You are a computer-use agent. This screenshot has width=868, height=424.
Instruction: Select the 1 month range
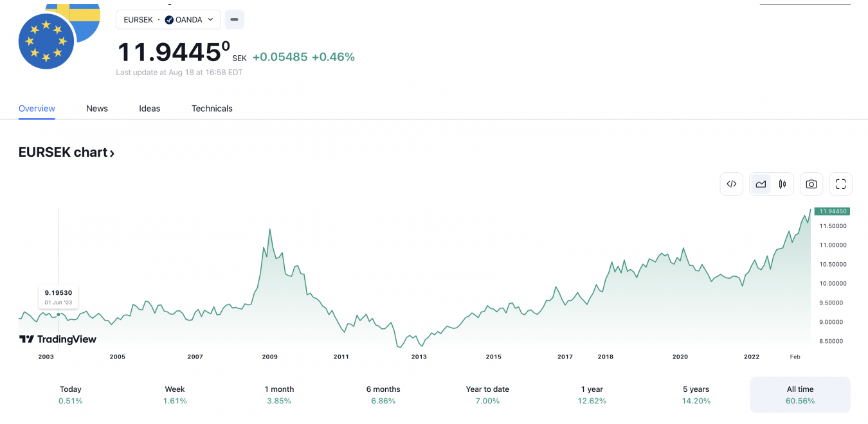279,394
